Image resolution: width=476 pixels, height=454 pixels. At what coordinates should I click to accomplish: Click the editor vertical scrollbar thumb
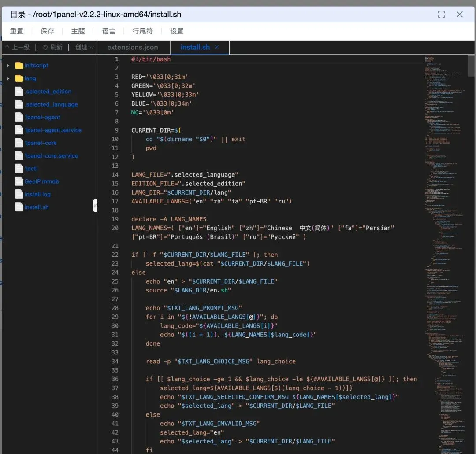471,66
